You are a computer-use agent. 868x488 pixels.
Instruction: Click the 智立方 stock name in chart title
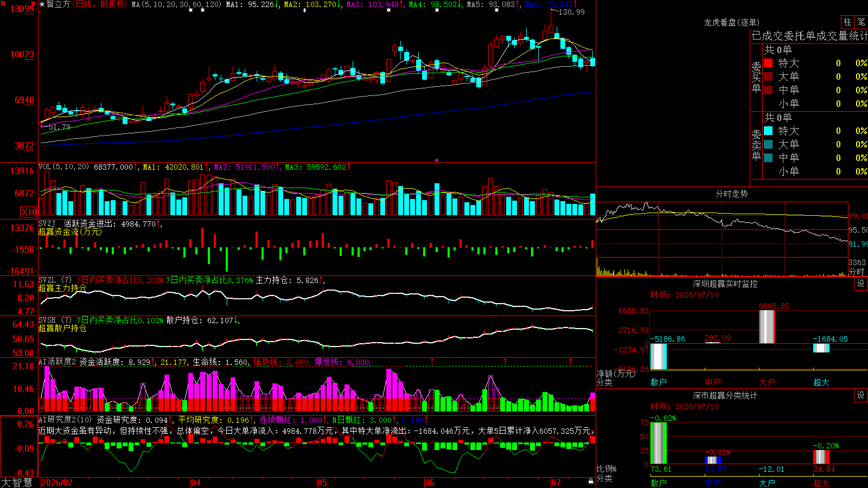click(x=59, y=4)
